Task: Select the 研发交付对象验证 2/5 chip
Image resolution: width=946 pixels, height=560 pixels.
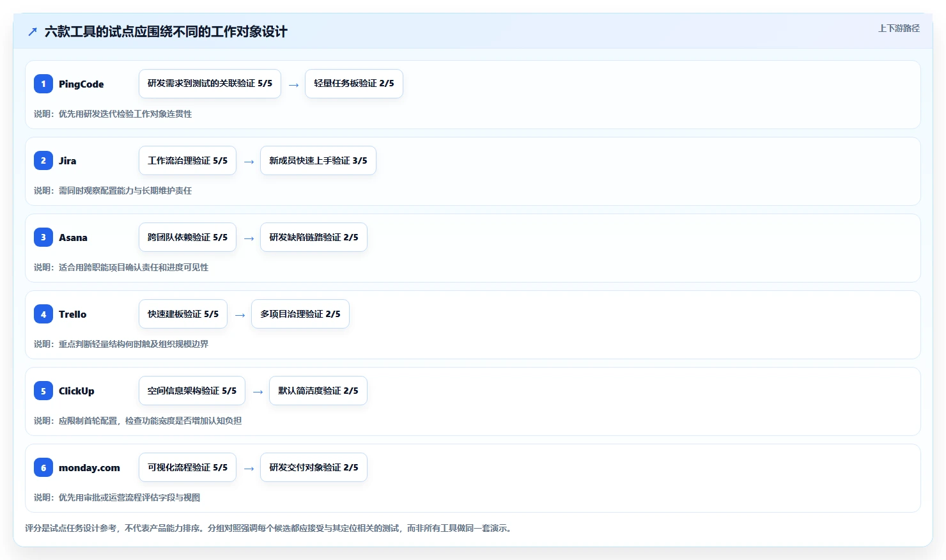Action: [314, 467]
